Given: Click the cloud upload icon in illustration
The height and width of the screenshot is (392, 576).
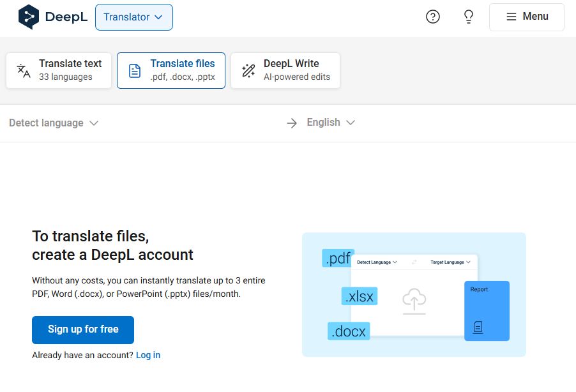Looking at the screenshot, I should tap(414, 301).
